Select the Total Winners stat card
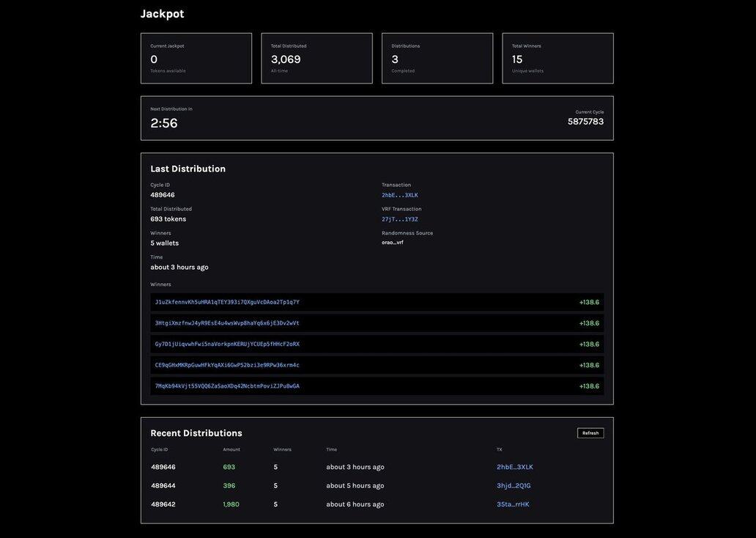This screenshot has height=538, width=756. click(x=557, y=58)
